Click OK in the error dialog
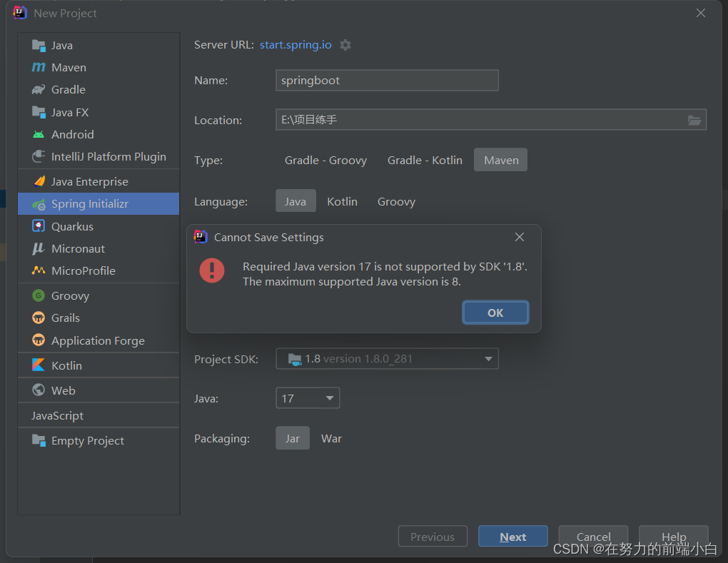The height and width of the screenshot is (563, 728). pos(495,313)
